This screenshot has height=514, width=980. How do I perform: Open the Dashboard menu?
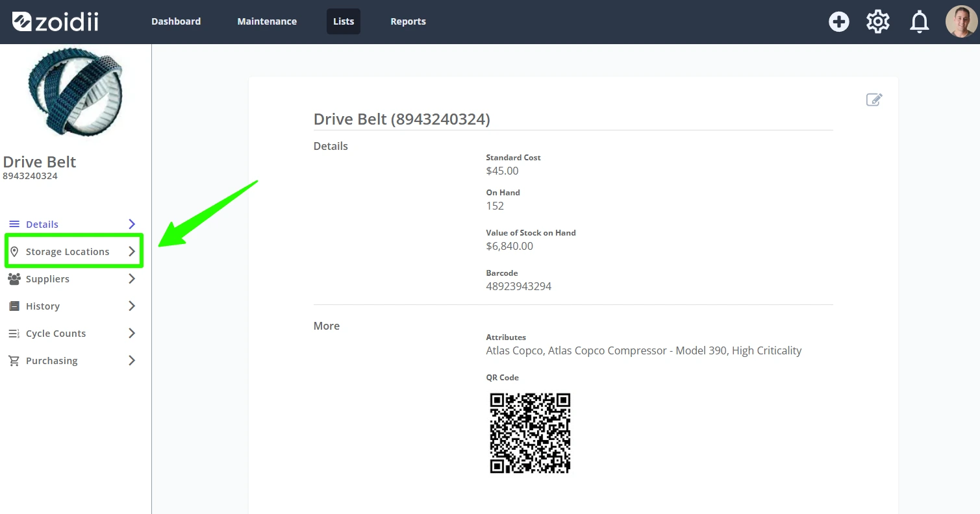click(x=176, y=21)
